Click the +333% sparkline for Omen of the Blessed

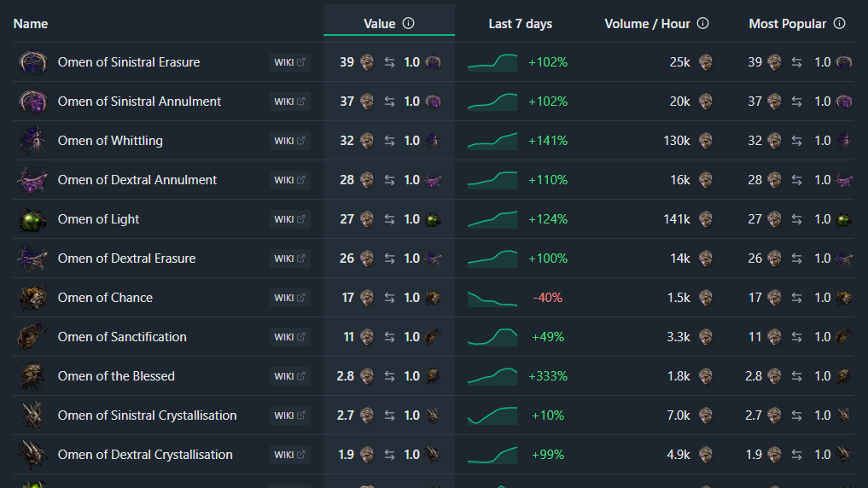click(x=492, y=377)
